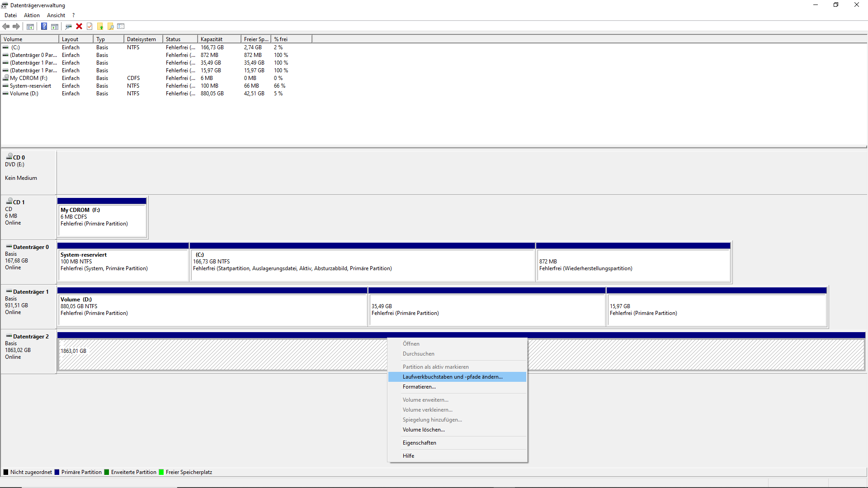This screenshot has width=868, height=488.
Task: Click the blue Primäre Partition legend swatch
Action: coord(57,472)
